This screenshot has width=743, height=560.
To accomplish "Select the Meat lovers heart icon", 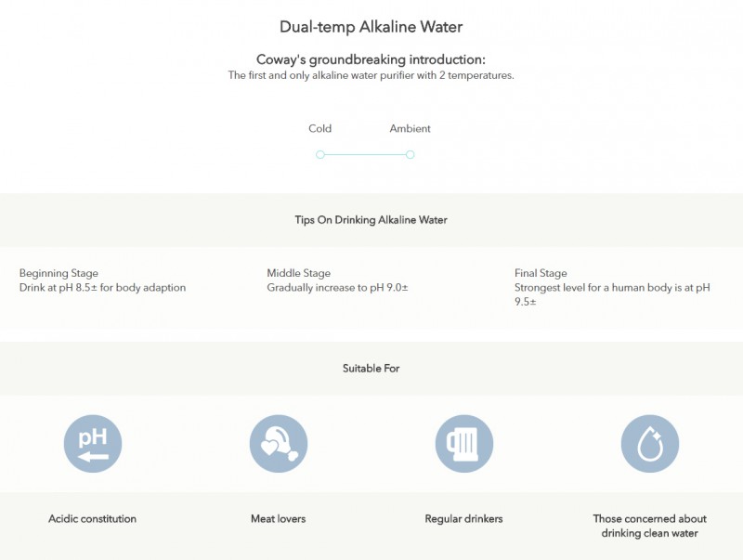I will (x=278, y=444).
